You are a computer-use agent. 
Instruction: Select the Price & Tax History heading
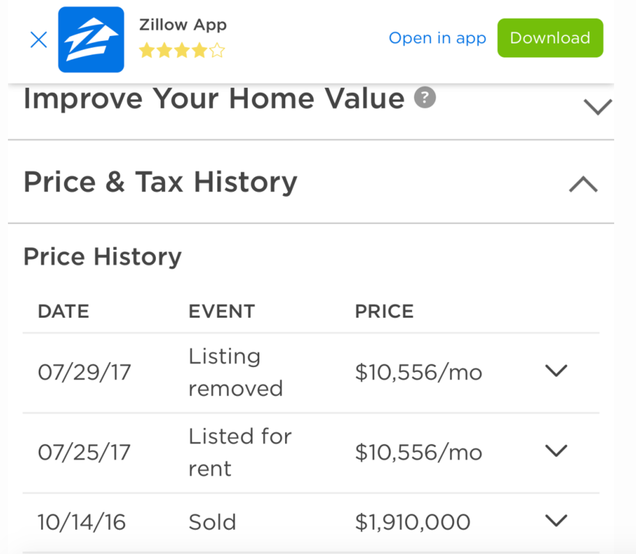[x=161, y=182]
